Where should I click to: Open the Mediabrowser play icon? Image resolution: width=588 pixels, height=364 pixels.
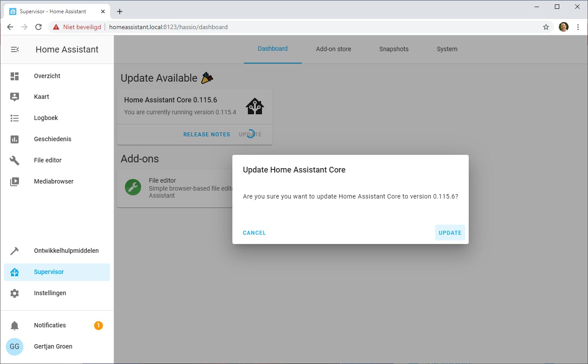(15, 181)
